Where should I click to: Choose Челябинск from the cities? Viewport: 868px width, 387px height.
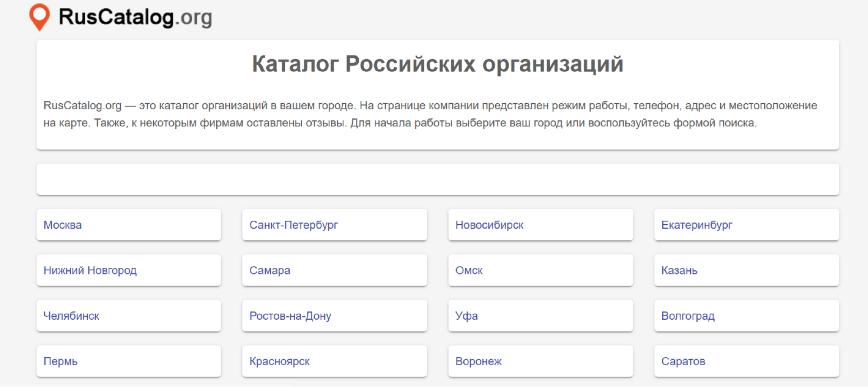71,316
